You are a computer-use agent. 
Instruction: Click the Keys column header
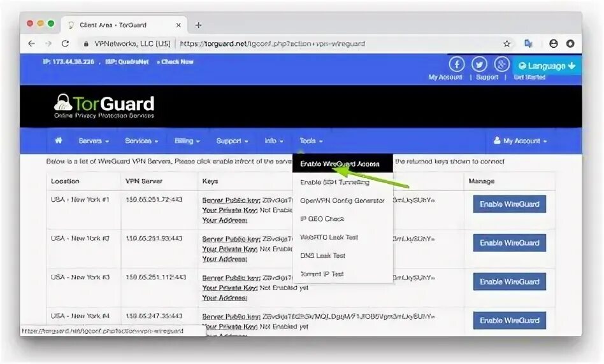[x=210, y=181]
